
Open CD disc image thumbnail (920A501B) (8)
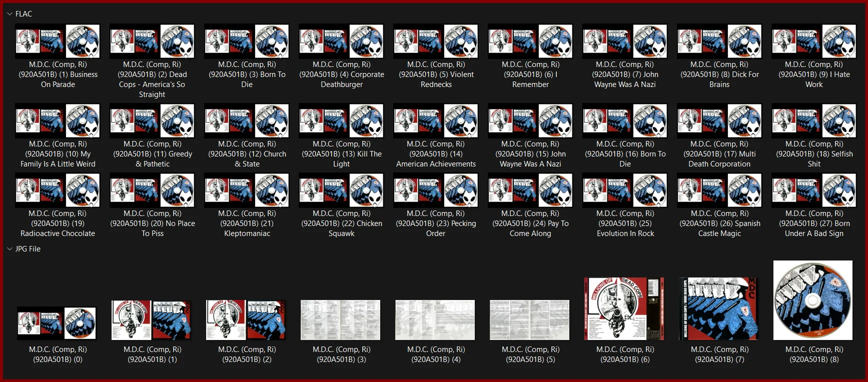click(x=813, y=300)
